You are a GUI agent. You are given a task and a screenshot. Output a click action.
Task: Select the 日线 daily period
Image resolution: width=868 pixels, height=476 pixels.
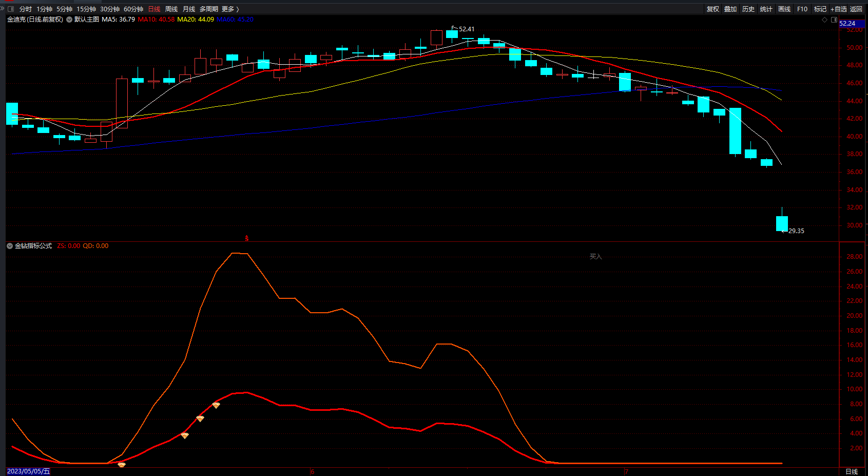pyautogui.click(x=154, y=9)
